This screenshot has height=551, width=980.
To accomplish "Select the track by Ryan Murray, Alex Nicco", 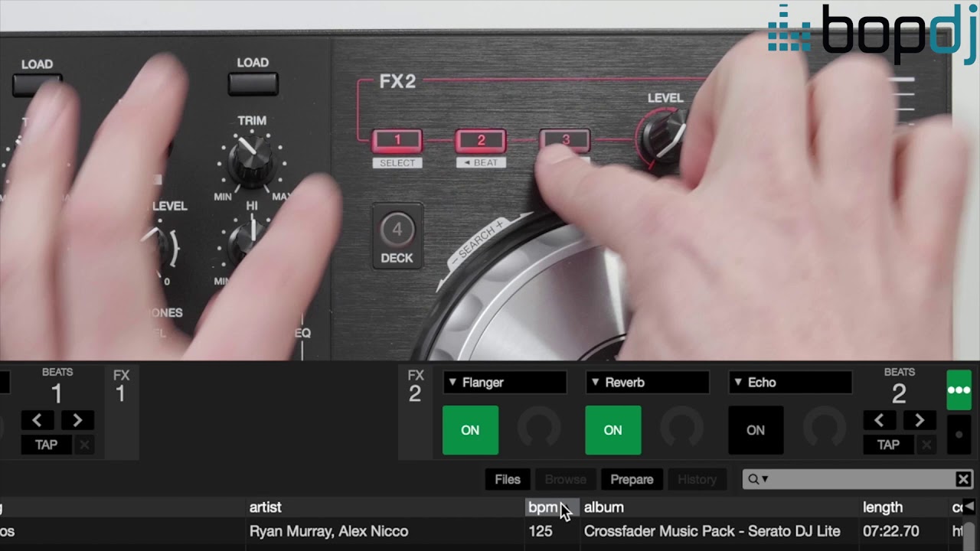I will (328, 531).
